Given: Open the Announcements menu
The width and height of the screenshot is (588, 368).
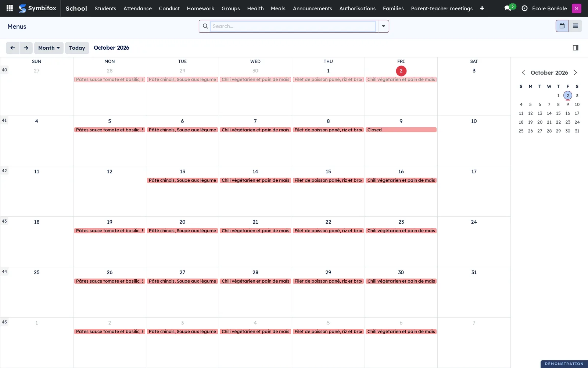Looking at the screenshot, I should click(312, 8).
